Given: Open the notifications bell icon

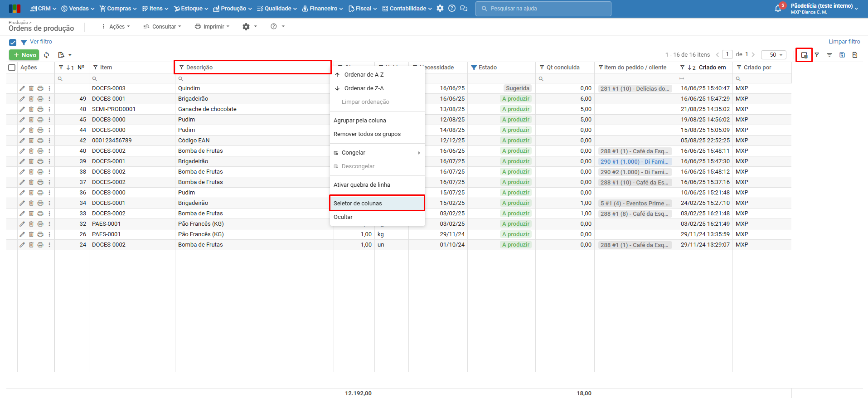Looking at the screenshot, I should click(778, 9).
